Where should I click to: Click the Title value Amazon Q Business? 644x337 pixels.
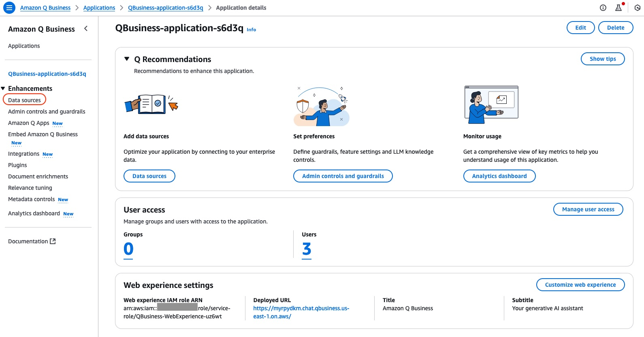tap(408, 308)
